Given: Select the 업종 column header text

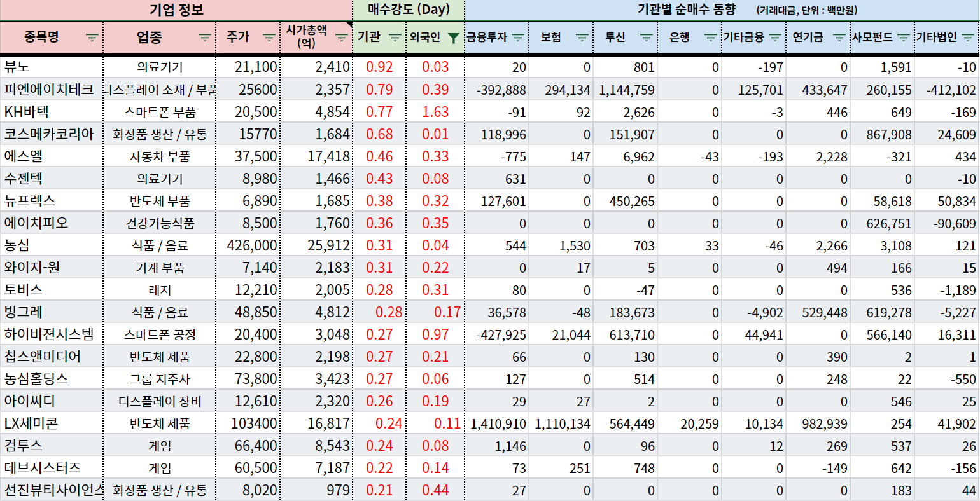Looking at the screenshot, I should point(150,38).
